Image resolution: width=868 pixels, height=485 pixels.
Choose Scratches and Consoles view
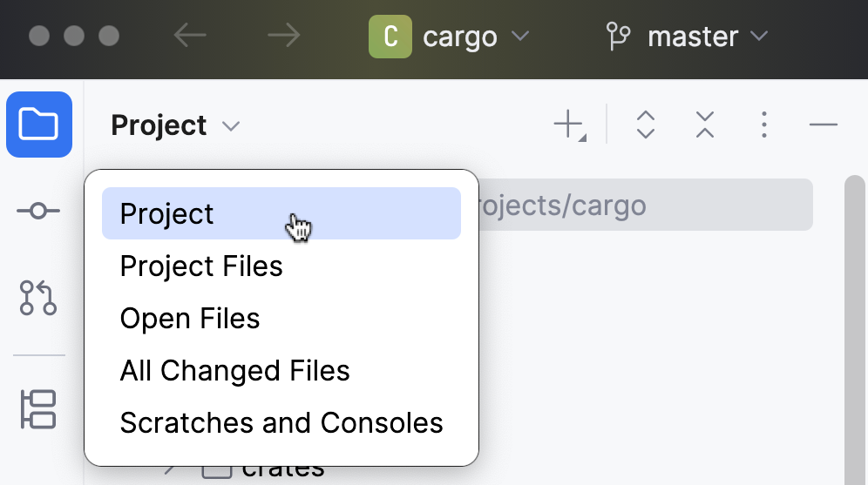281,423
